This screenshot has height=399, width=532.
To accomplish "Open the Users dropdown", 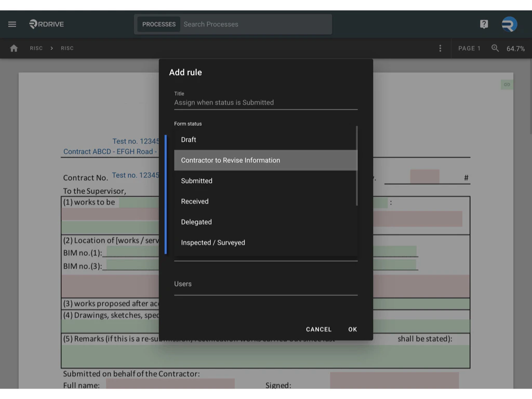I will point(265,284).
